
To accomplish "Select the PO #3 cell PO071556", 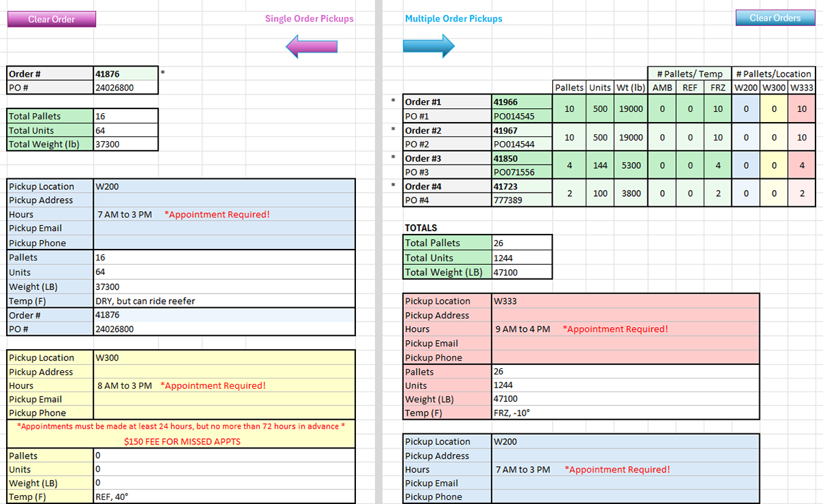I will (x=522, y=172).
